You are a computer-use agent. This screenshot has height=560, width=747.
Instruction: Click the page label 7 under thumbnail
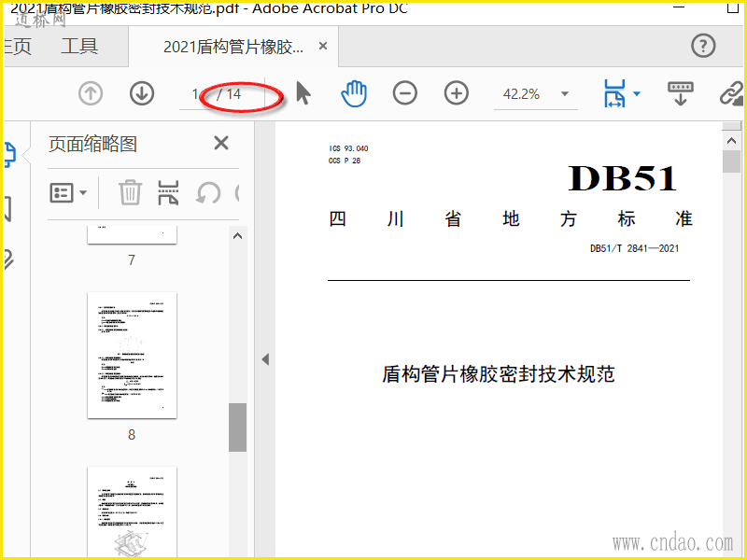pos(132,260)
